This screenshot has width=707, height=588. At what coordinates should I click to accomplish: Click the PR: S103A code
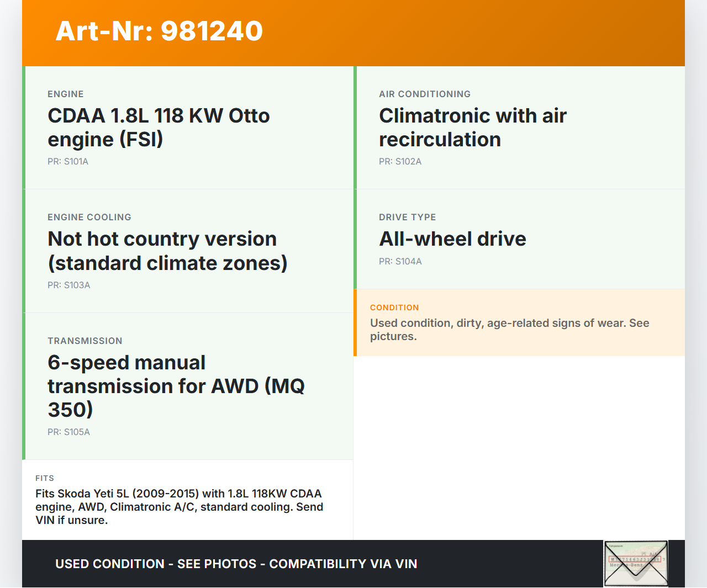(68, 285)
